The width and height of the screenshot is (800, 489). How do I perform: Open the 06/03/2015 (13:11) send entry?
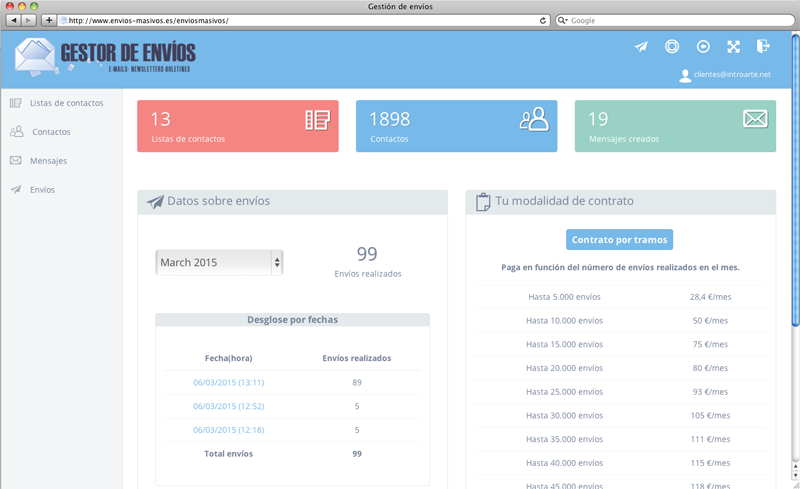tap(228, 383)
